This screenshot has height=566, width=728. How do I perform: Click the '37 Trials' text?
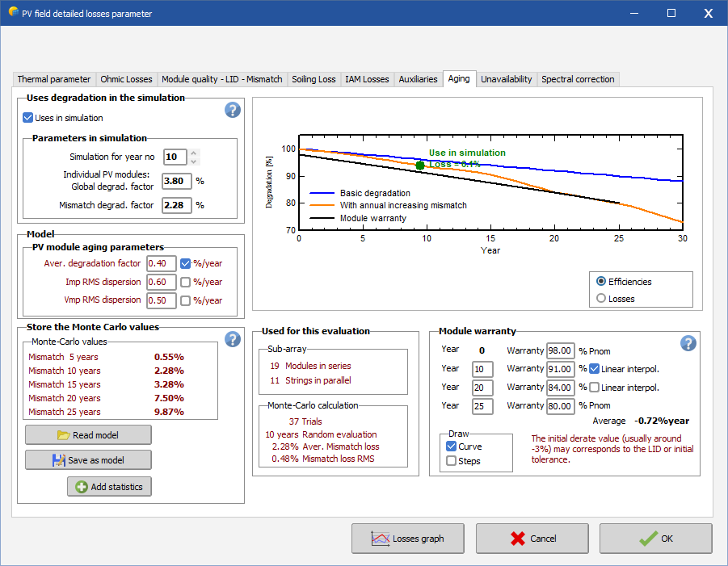305,421
